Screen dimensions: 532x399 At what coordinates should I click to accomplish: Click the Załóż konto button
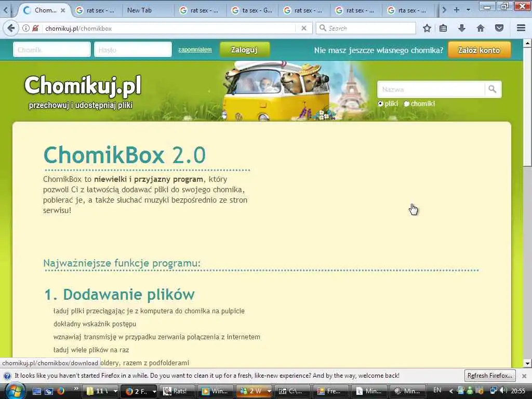coord(479,50)
